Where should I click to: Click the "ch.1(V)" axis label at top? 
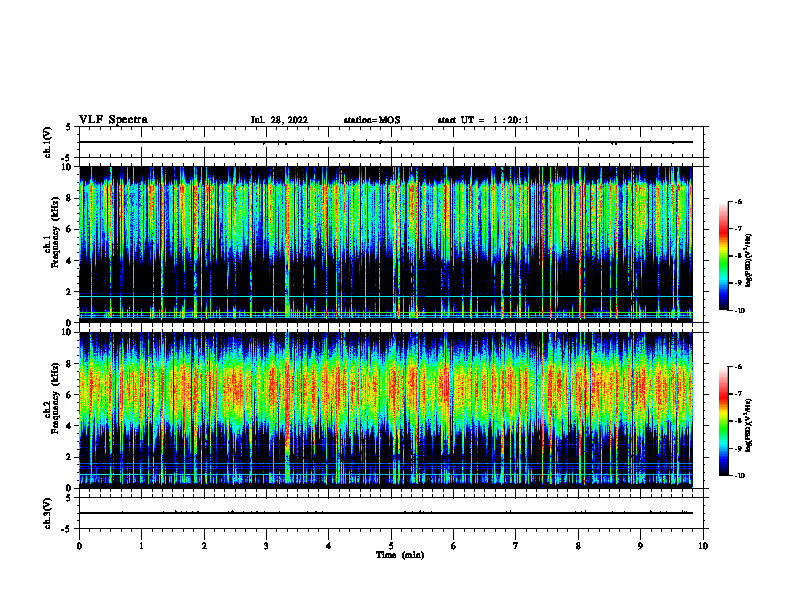tap(48, 142)
